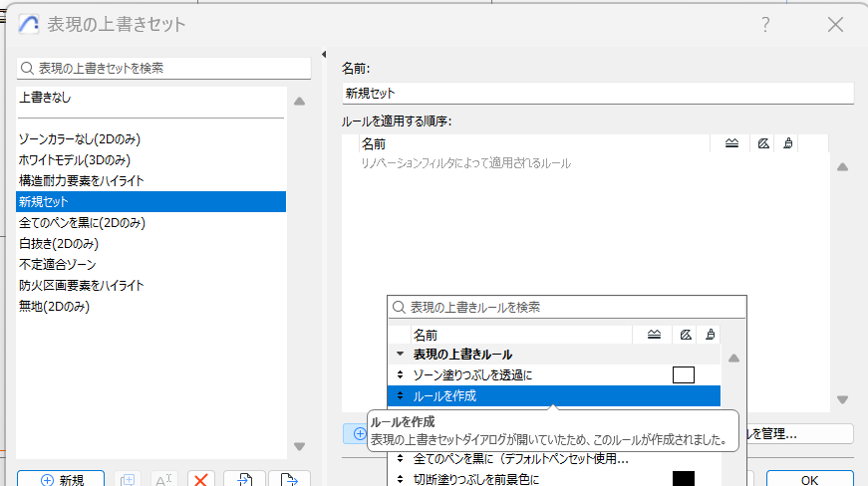Click the OK button
The height and width of the screenshot is (486, 868).
tap(810, 479)
